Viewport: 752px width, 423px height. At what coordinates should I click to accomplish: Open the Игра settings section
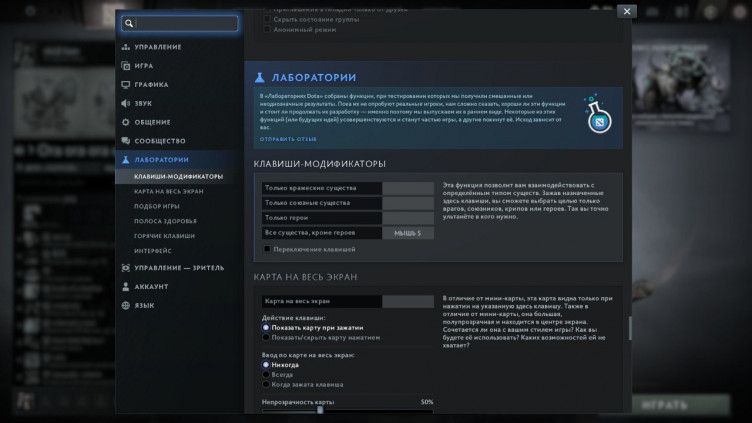pos(144,66)
